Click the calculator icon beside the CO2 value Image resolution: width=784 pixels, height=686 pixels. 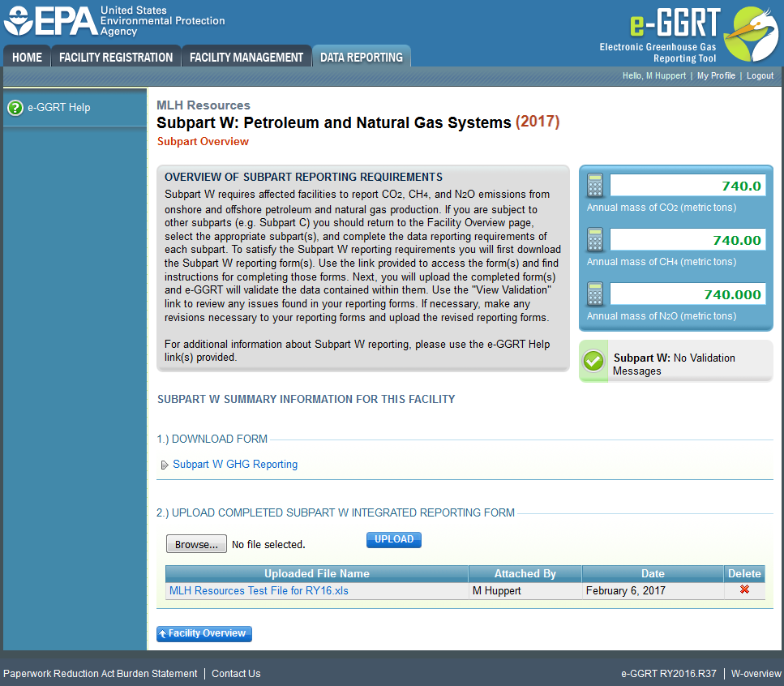pos(595,186)
